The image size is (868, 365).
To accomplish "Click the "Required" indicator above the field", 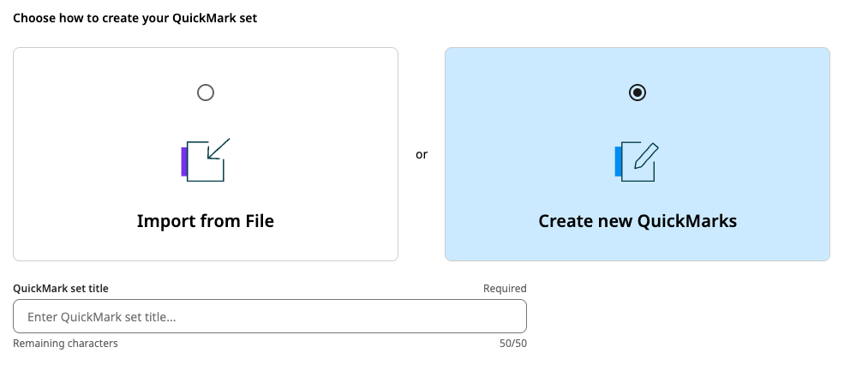I will [x=505, y=289].
